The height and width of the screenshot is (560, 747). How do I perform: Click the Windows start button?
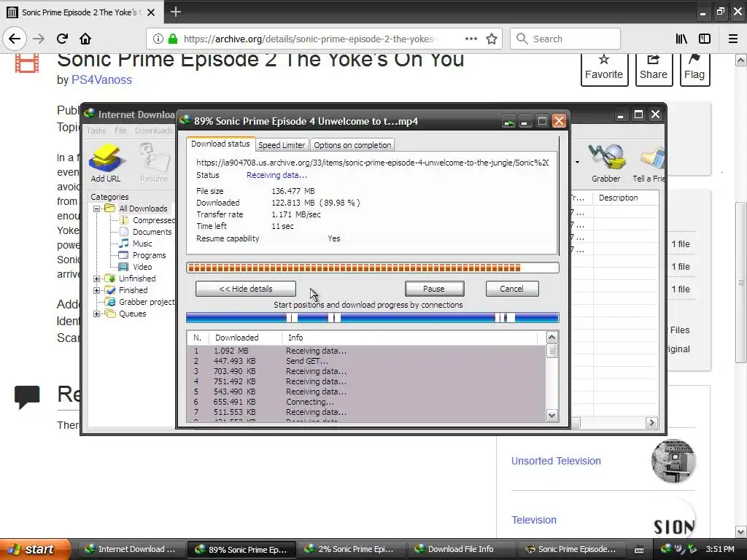[x=34, y=549]
